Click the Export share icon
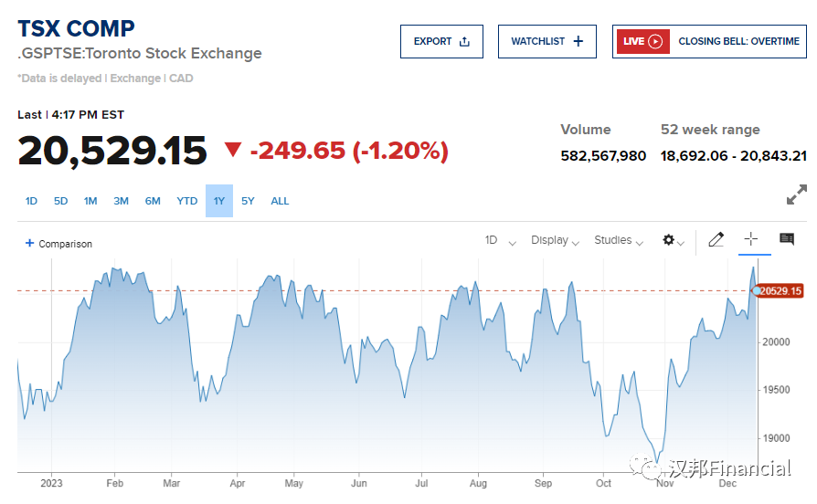 464,41
